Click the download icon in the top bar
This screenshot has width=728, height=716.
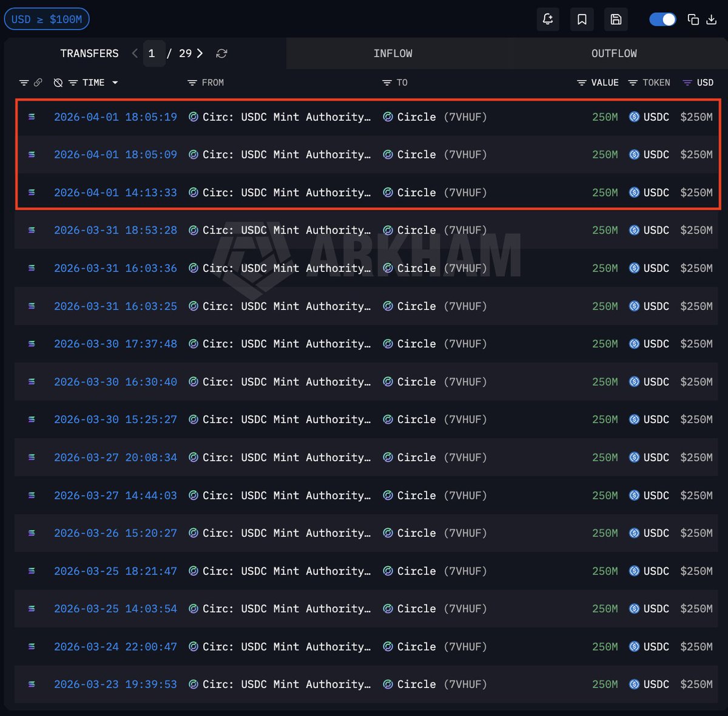[x=712, y=19]
